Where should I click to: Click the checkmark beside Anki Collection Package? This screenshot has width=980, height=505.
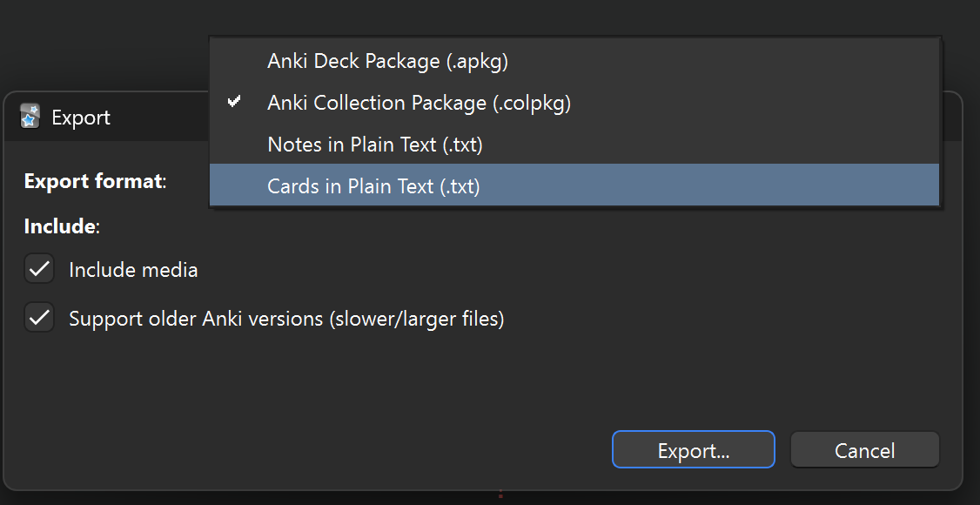pos(234,102)
